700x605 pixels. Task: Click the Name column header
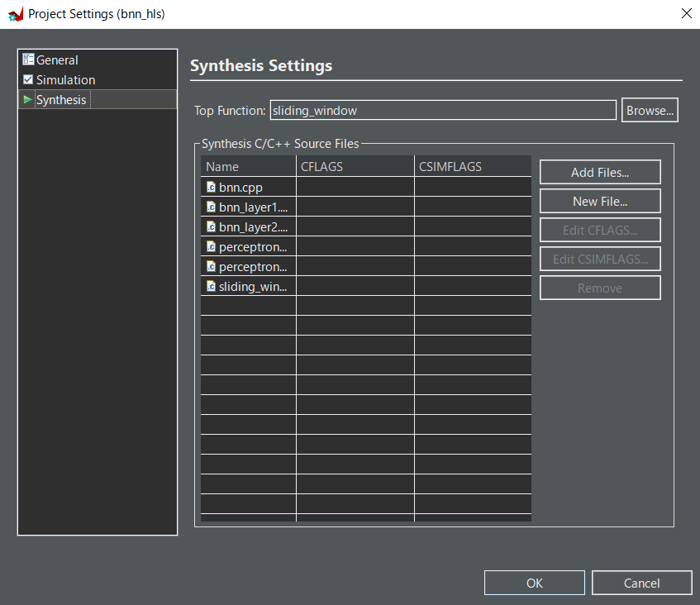pyautogui.click(x=248, y=166)
